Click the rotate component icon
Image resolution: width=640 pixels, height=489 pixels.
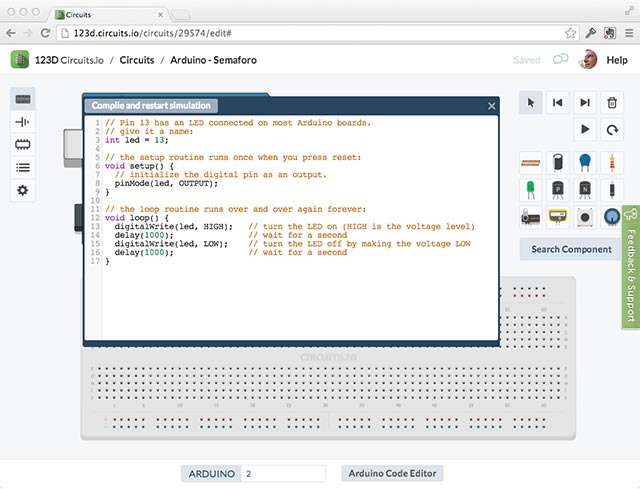[611, 129]
